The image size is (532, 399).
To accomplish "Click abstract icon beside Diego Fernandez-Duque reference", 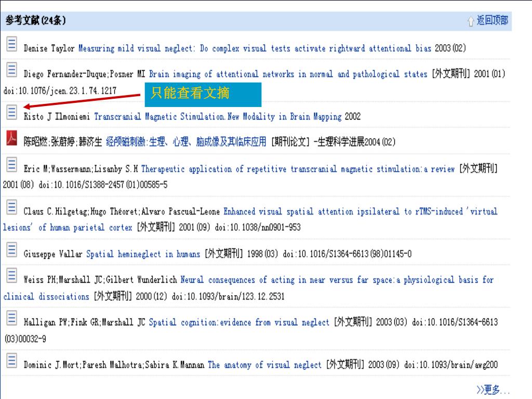I will pos(12,70).
